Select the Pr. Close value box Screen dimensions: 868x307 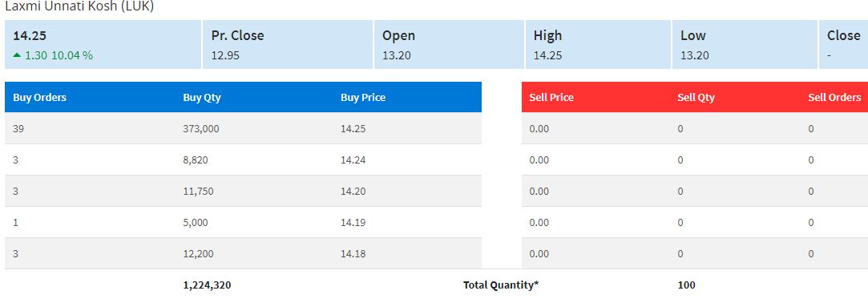(x=288, y=45)
